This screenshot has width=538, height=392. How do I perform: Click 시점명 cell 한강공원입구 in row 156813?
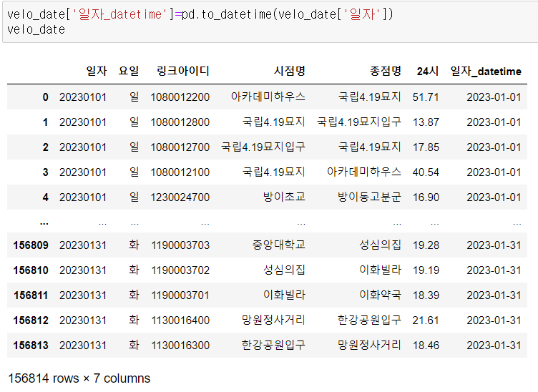point(273,345)
